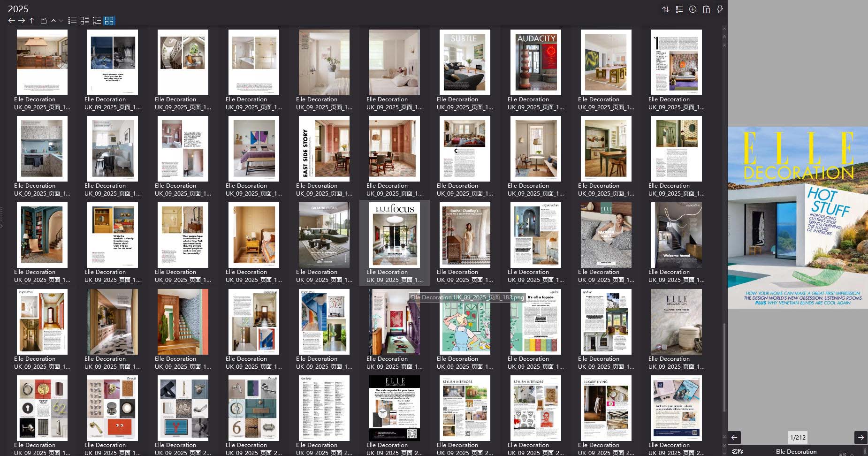868x456 pixels.
Task: Navigate up to the parent folder
Action: (x=31, y=20)
